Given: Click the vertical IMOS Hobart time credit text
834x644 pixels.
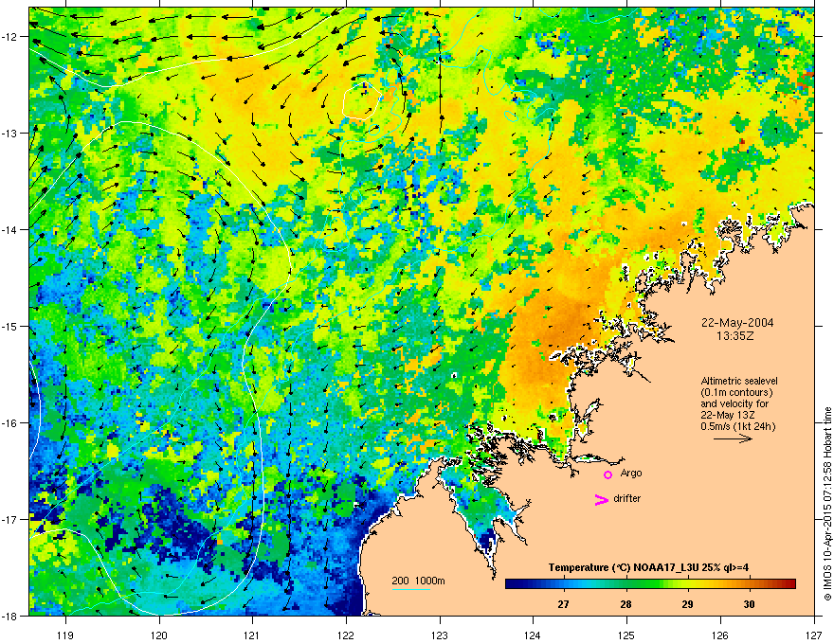Looking at the screenshot, I should [827, 504].
